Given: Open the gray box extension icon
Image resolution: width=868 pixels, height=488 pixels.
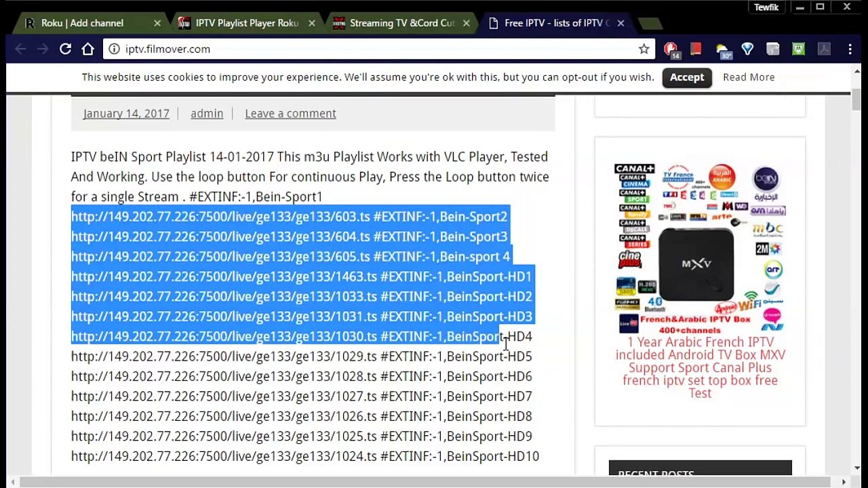Looking at the screenshot, I should (x=773, y=49).
